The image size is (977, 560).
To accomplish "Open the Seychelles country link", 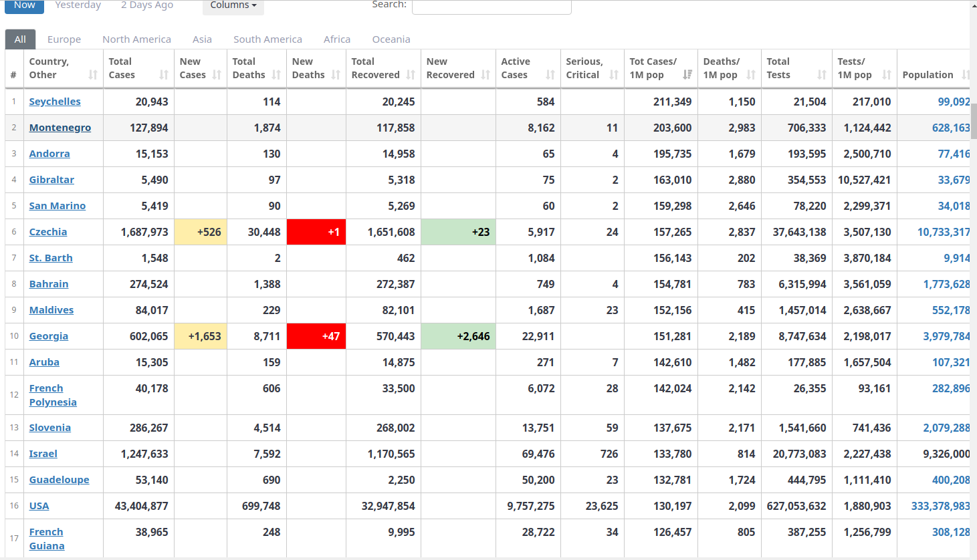I will [55, 102].
